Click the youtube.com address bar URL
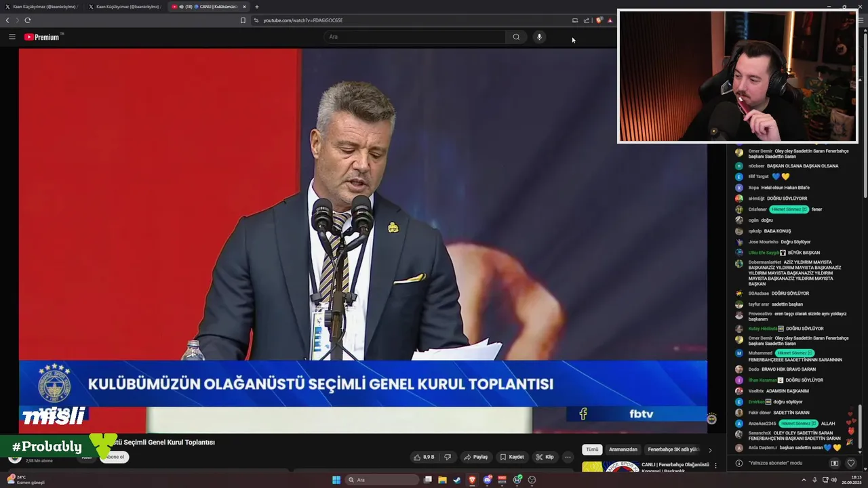Image resolution: width=868 pixels, height=488 pixels. [303, 20]
